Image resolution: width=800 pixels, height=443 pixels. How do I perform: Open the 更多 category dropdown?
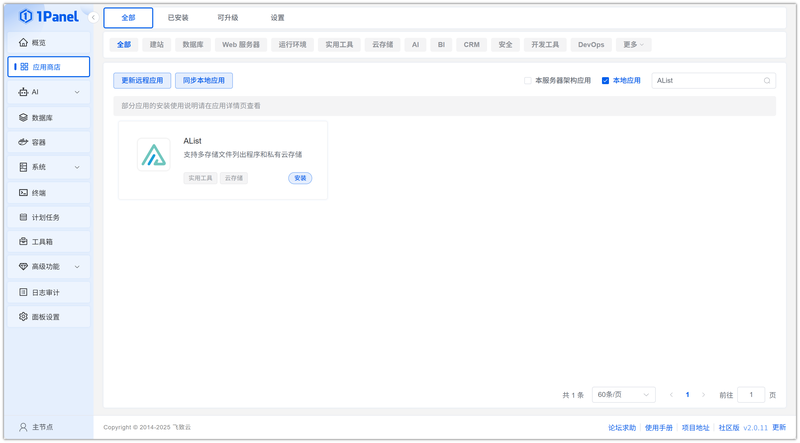(633, 44)
